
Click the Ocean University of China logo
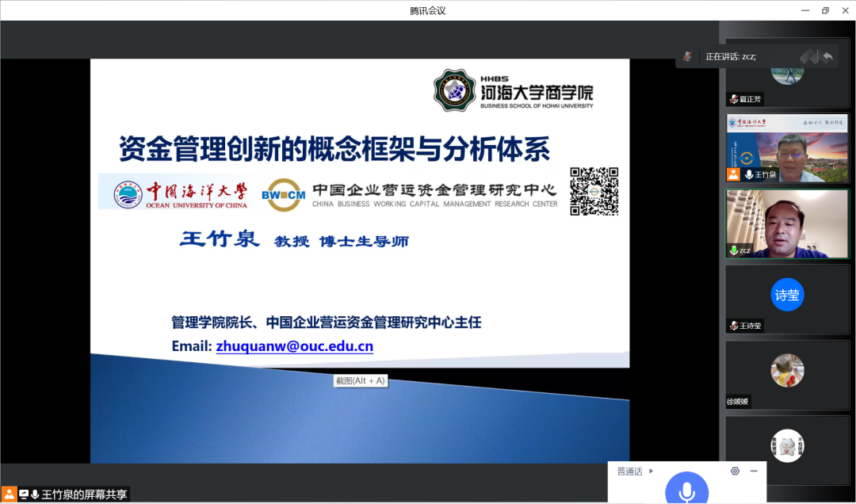[180, 194]
